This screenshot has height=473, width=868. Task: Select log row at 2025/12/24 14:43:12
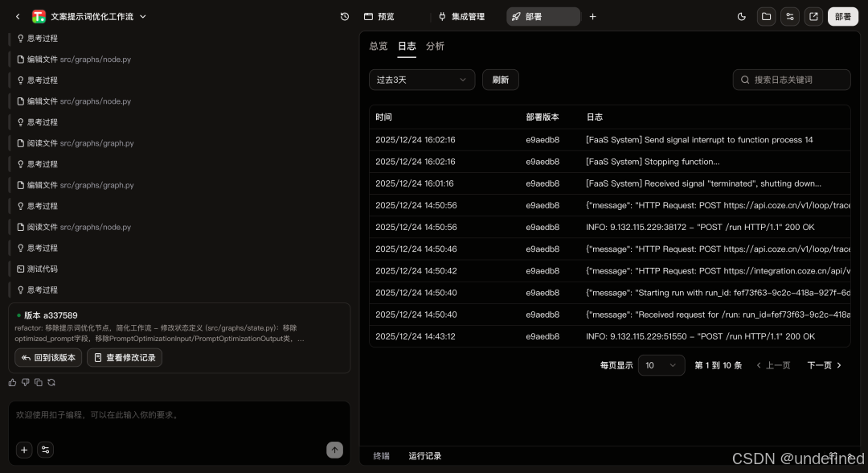coord(610,336)
